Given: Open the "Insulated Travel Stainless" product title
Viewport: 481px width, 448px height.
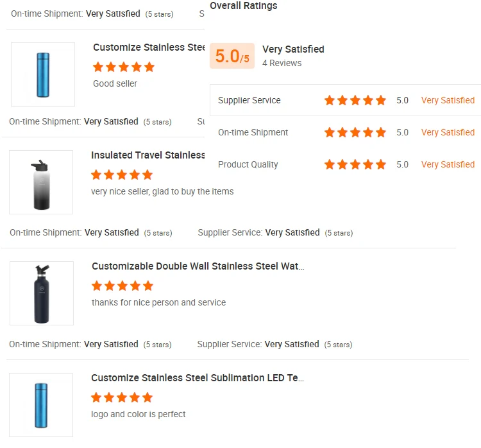Looking at the screenshot, I should click(148, 155).
